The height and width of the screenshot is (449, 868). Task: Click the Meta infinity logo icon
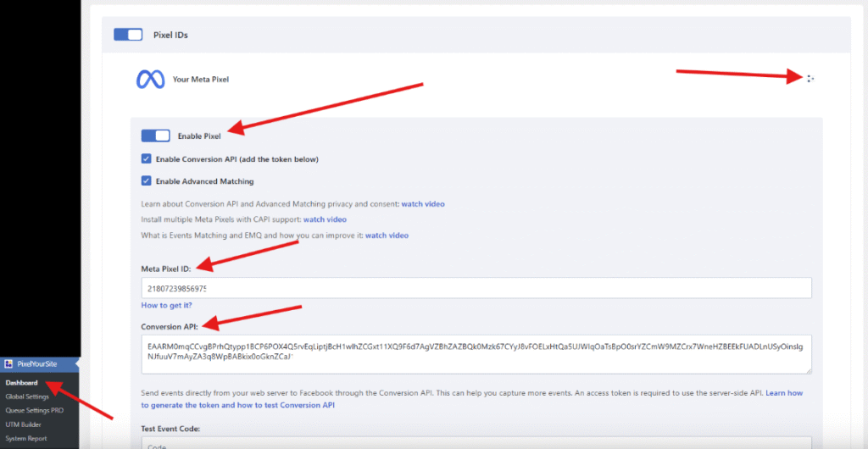click(150, 79)
